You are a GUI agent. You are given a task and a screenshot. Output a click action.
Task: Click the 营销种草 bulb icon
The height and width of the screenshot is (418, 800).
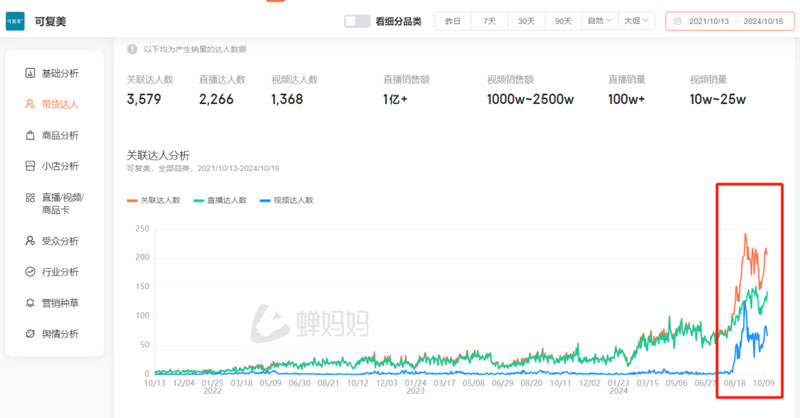point(31,303)
